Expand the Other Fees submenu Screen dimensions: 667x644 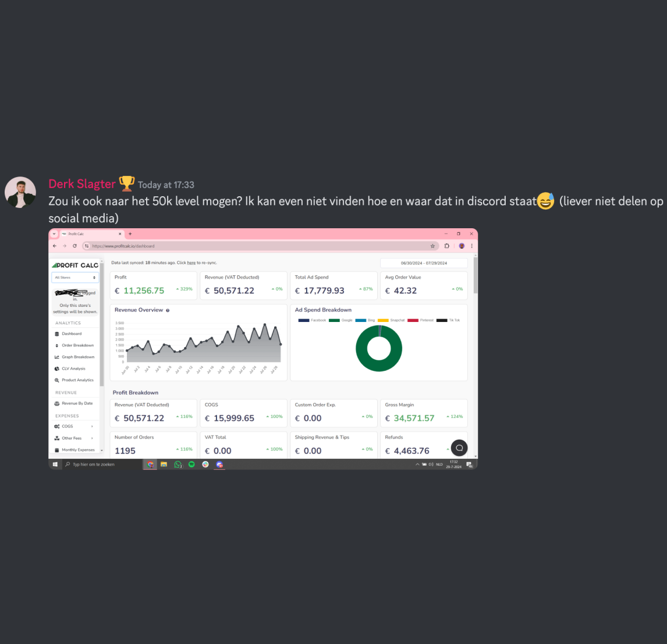(x=73, y=438)
